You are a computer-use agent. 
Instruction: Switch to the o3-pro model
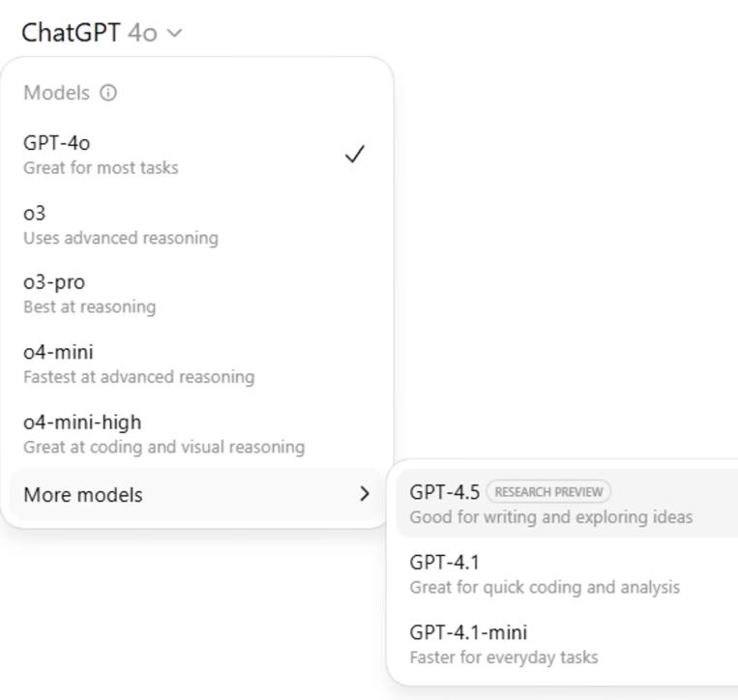coord(196,294)
